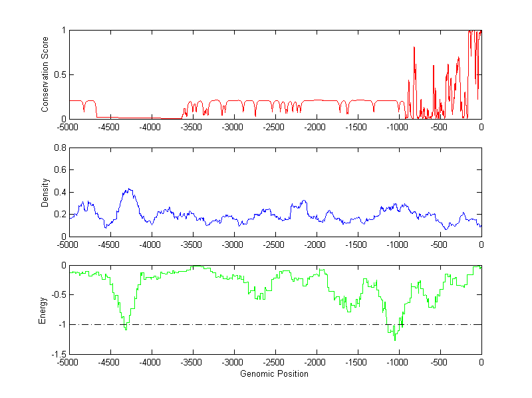
Task: Click the 'Genomic Position' x-axis label
Action: click(274, 374)
